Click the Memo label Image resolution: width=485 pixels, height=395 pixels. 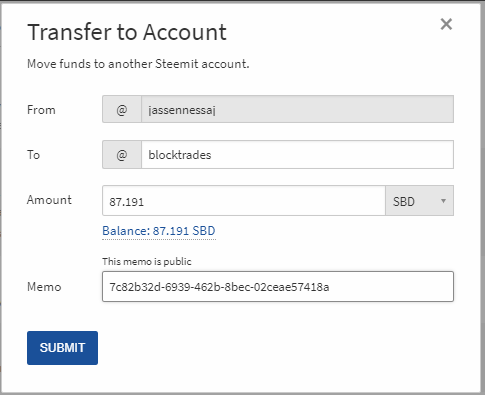pos(44,287)
